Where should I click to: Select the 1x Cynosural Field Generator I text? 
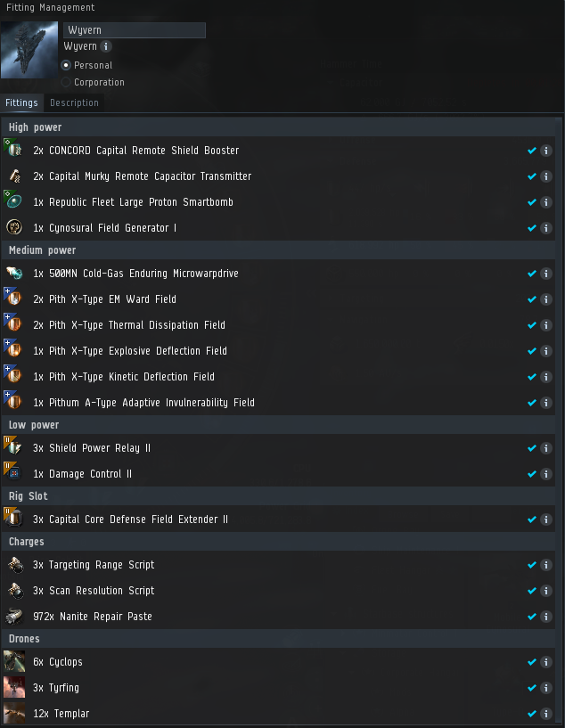coord(104,228)
